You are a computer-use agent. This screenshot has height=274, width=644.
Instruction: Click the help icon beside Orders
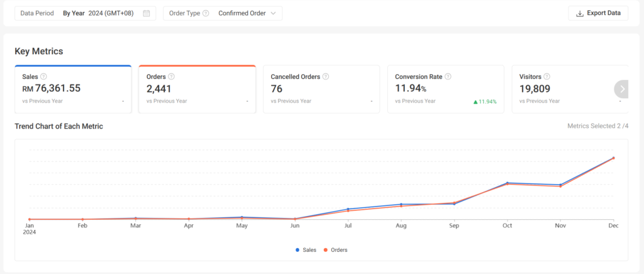pos(171,77)
